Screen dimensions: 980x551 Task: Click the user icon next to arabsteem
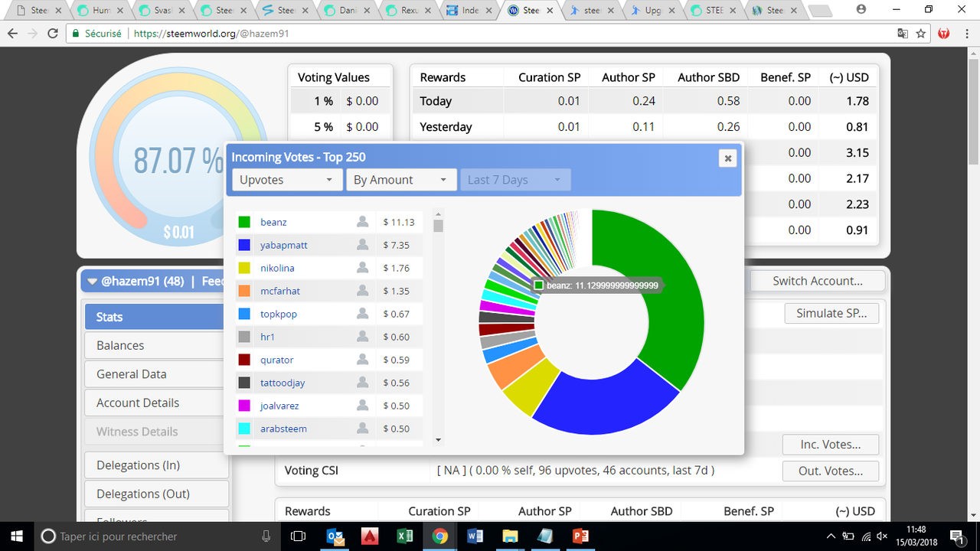pyautogui.click(x=363, y=429)
